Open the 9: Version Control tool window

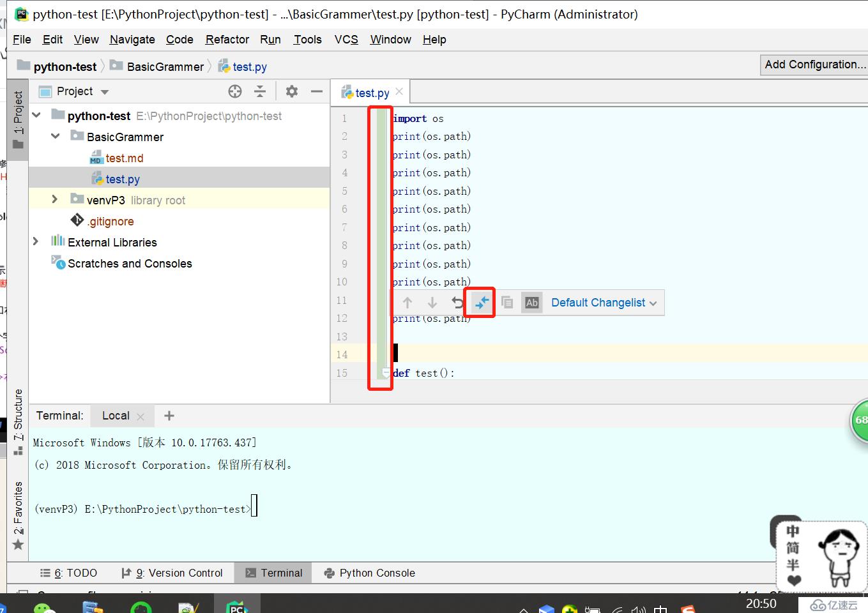tap(172, 573)
